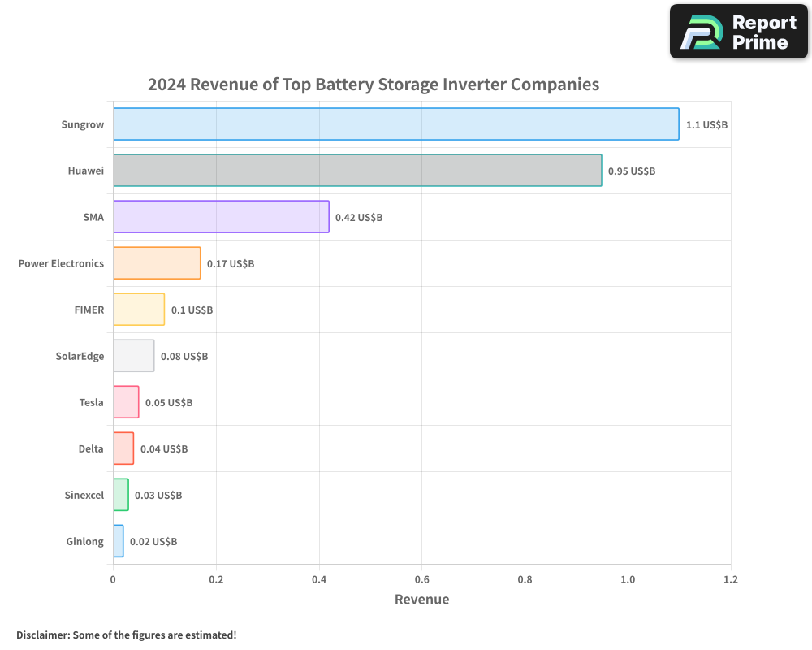Select the Sungrow category label
Screen dimensions: 812x650
[x=82, y=124]
